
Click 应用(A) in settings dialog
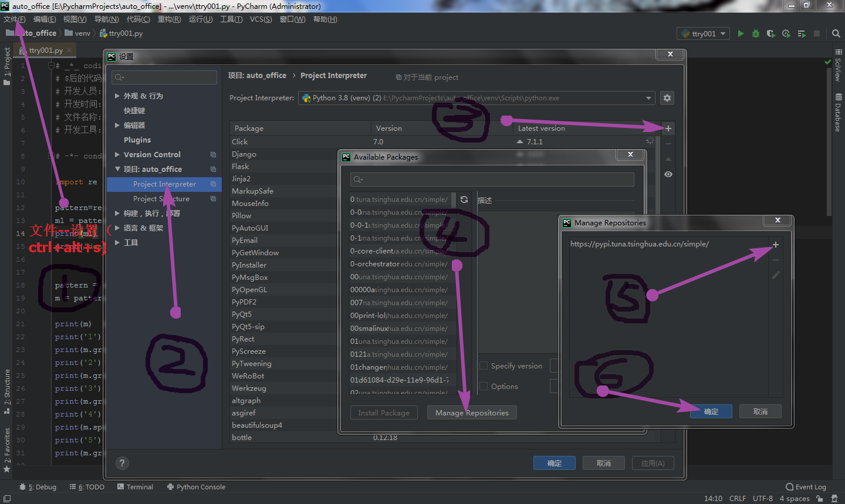[653, 463]
